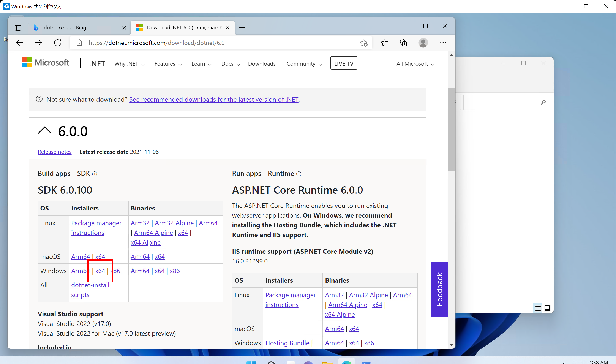
Task: Open Settings and more ellipsis
Action: pos(443,43)
